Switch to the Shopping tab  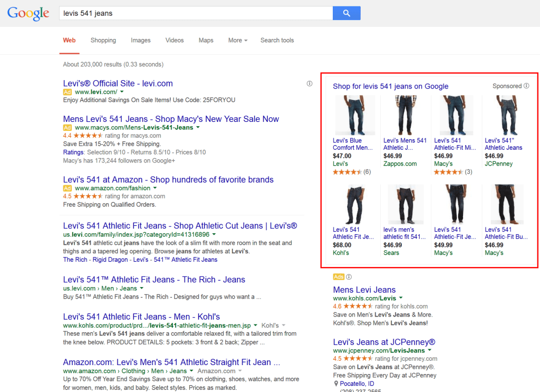tap(103, 40)
